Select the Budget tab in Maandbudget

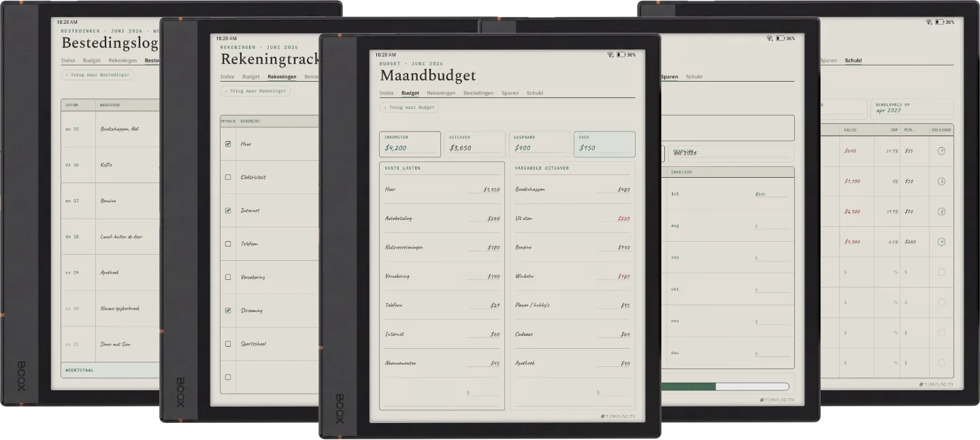click(x=410, y=93)
